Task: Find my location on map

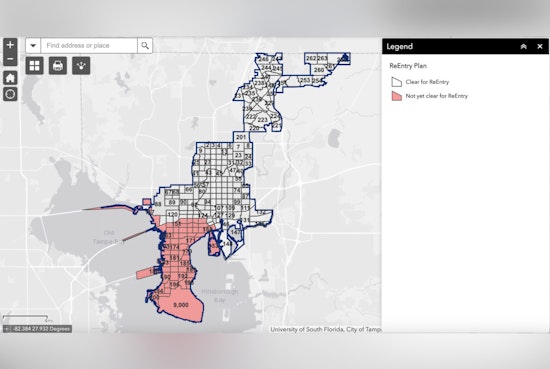Action: [10, 94]
